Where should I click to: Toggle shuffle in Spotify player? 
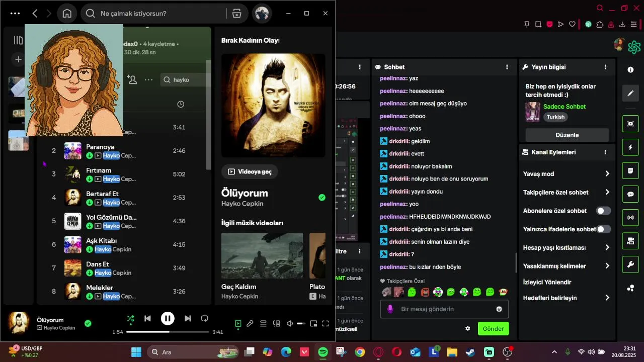click(x=130, y=318)
